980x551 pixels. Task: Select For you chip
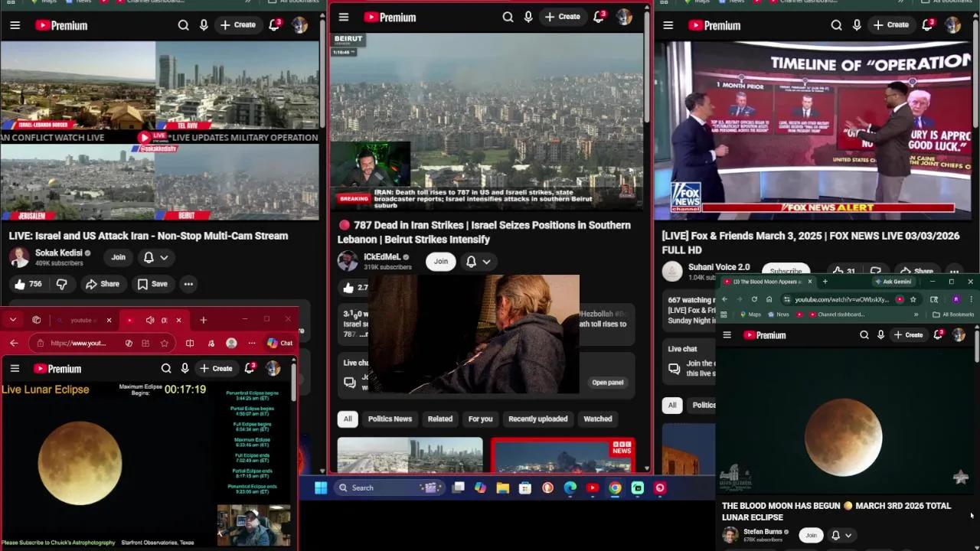click(x=480, y=419)
